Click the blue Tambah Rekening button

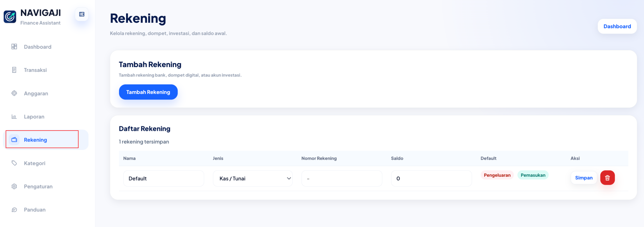point(148,92)
